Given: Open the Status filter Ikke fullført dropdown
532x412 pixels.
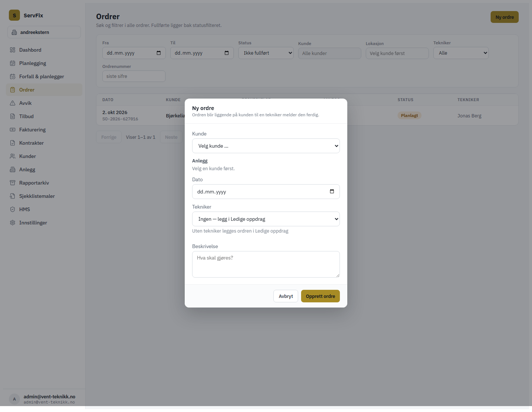Looking at the screenshot, I should [266, 53].
